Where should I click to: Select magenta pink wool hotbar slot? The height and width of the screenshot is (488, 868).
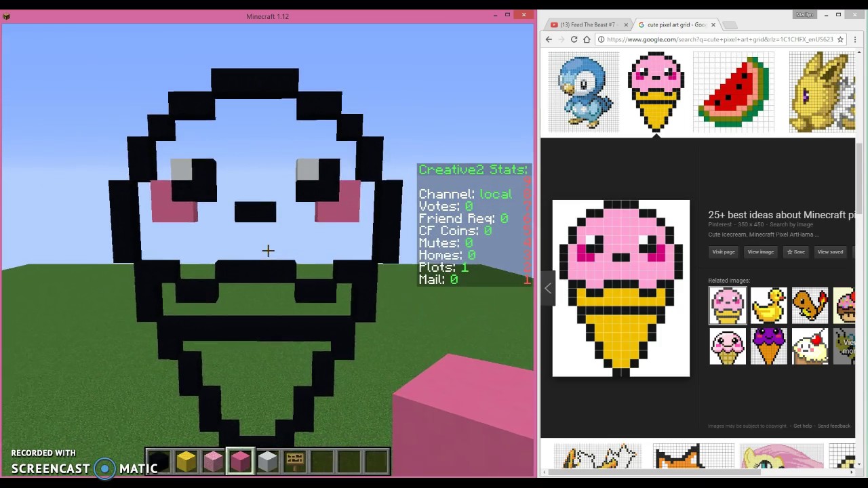tap(240, 462)
